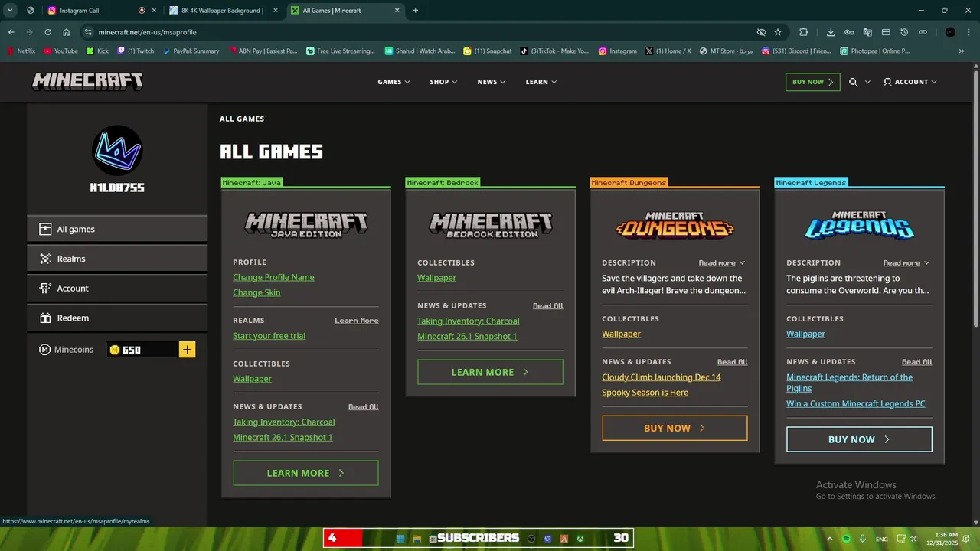Open Win a Custom Minecraft Legends PC
Viewport: 980px width, 551px height.
tap(856, 404)
